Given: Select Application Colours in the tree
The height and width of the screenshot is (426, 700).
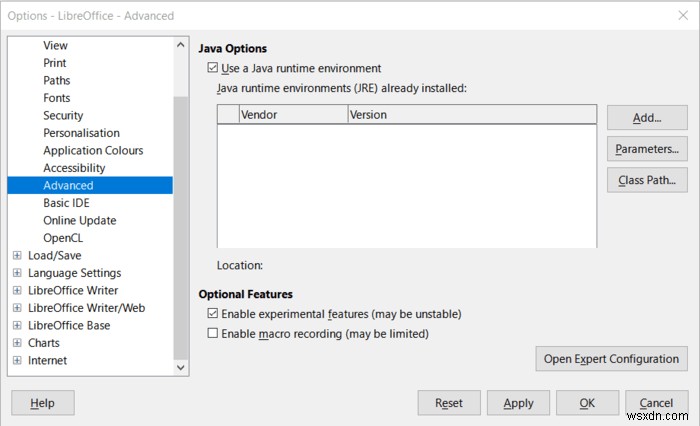Looking at the screenshot, I should pyautogui.click(x=93, y=150).
